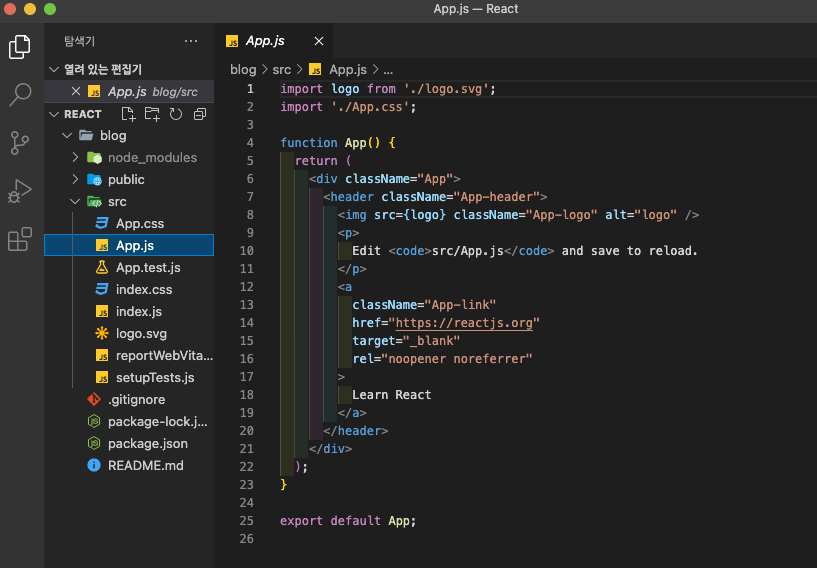The height and width of the screenshot is (568, 817).
Task: Open .gitignore file
Action: [129, 400]
